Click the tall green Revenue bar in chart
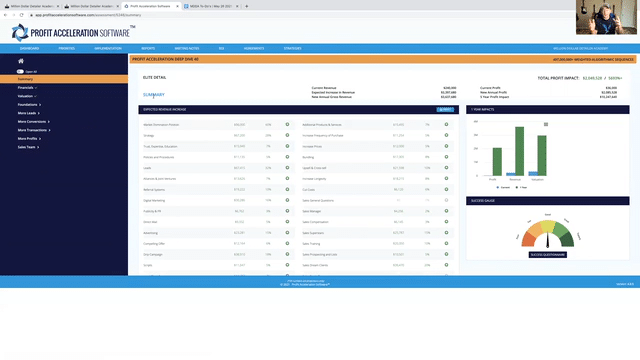The width and height of the screenshot is (640, 360). coord(519,151)
